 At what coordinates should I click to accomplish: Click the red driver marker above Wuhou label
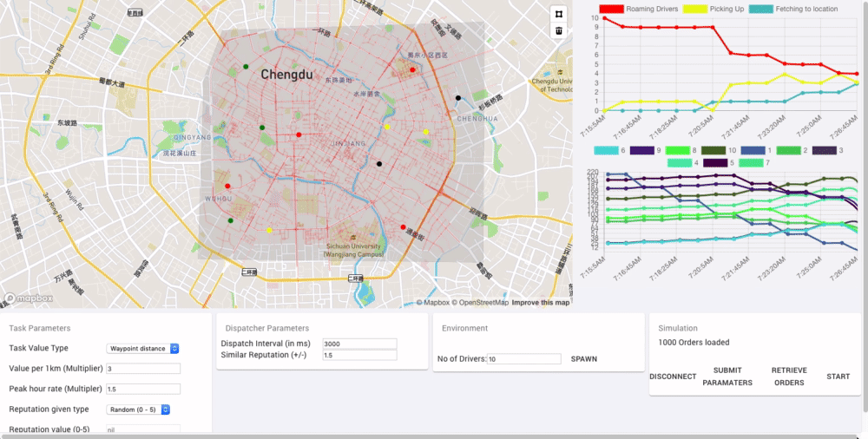[x=227, y=186]
